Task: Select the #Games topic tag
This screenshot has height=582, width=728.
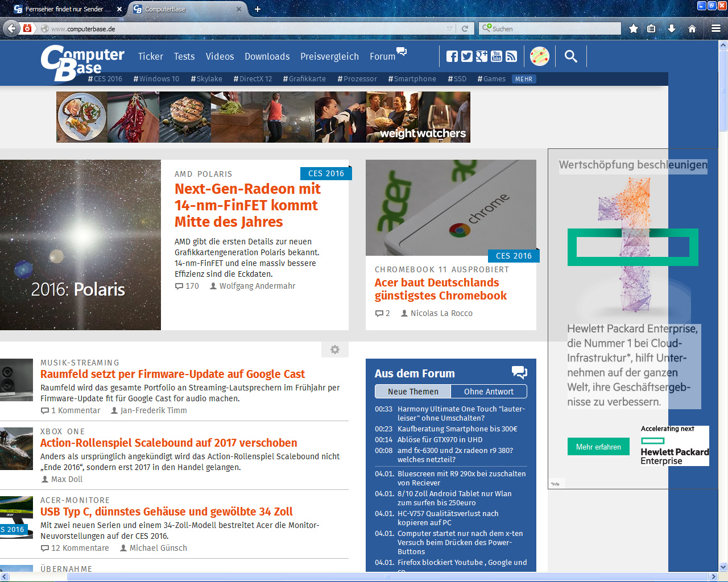Action: click(491, 79)
